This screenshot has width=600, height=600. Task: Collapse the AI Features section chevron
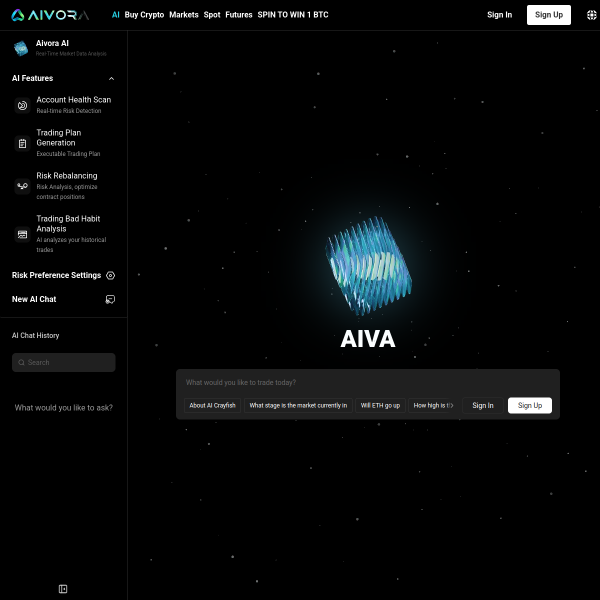[111, 78]
